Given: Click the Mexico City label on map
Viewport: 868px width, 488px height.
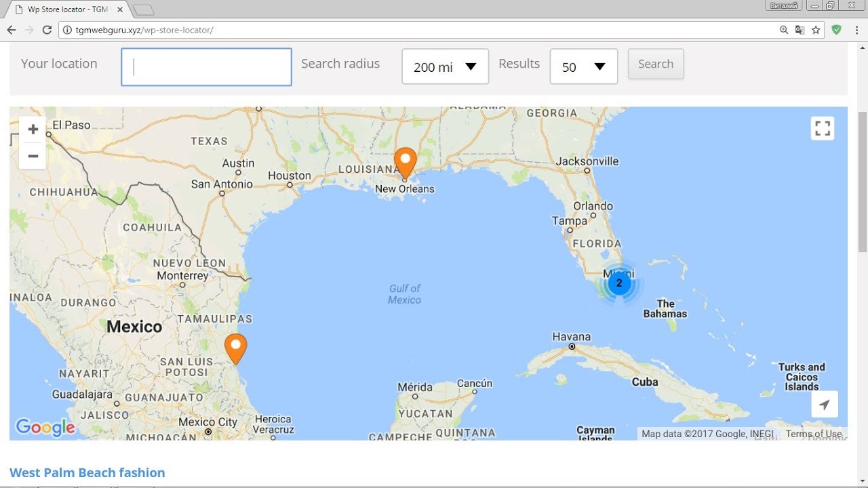Looking at the screenshot, I should pyautogui.click(x=208, y=422).
